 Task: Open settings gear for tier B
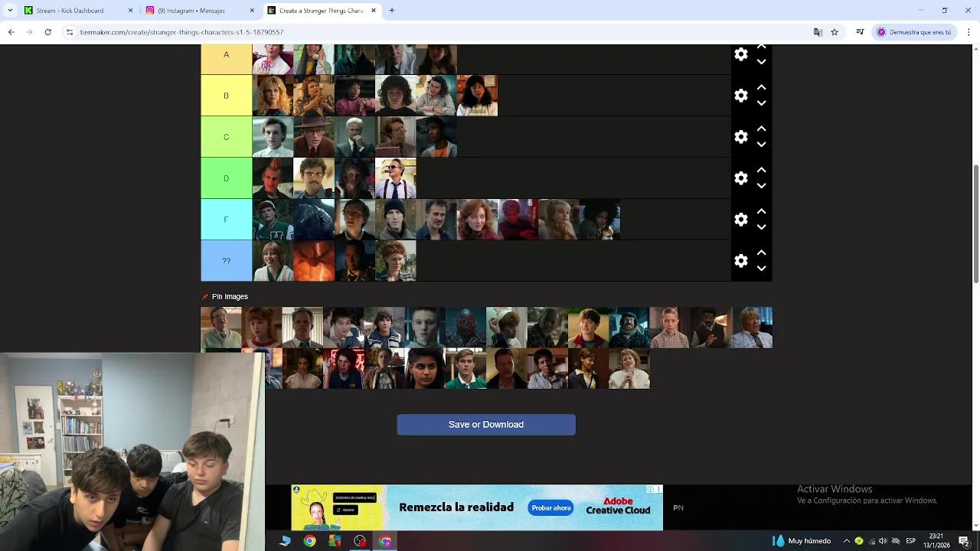pos(740,96)
